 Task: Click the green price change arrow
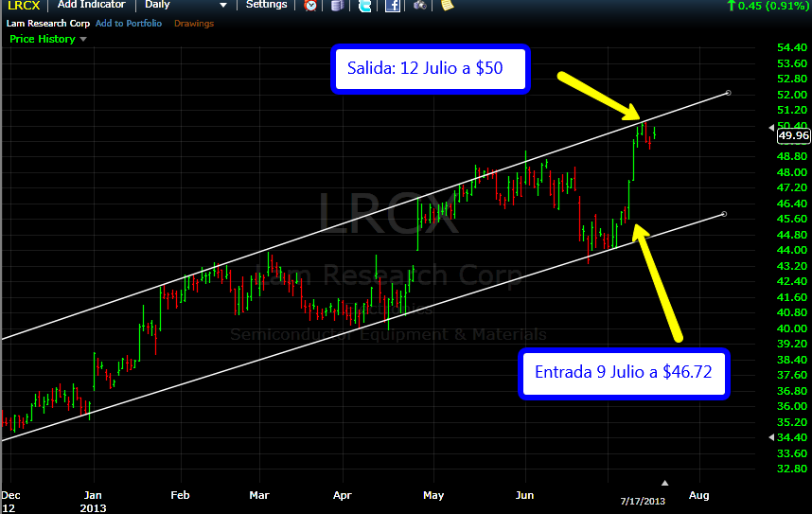(731, 6)
